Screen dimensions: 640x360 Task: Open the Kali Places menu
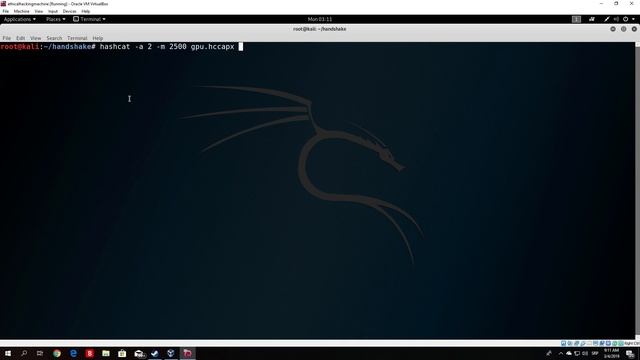(x=56, y=19)
